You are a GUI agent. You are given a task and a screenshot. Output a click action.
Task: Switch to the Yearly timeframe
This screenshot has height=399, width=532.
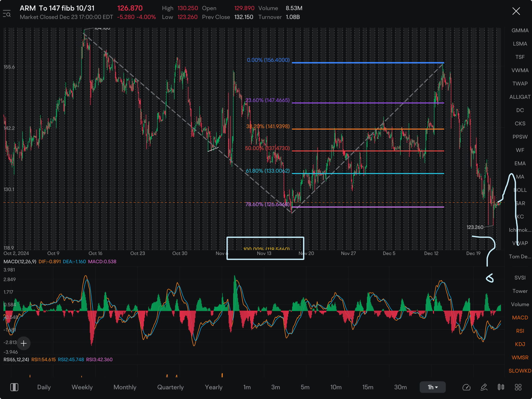point(214,387)
